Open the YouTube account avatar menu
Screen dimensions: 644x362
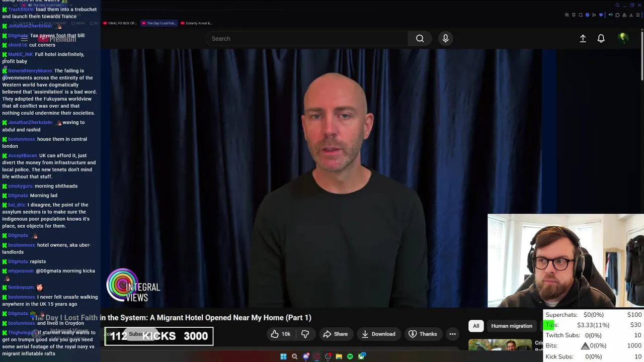623,38
